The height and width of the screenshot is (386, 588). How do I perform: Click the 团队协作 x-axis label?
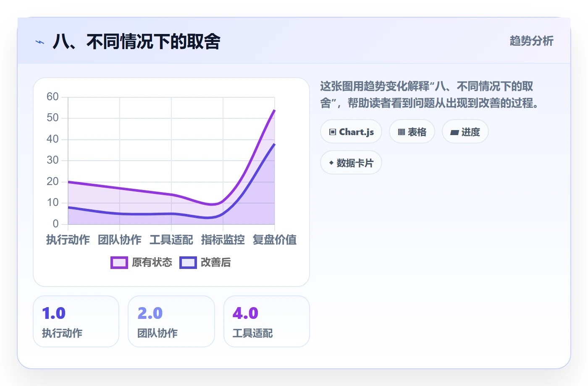click(x=120, y=240)
